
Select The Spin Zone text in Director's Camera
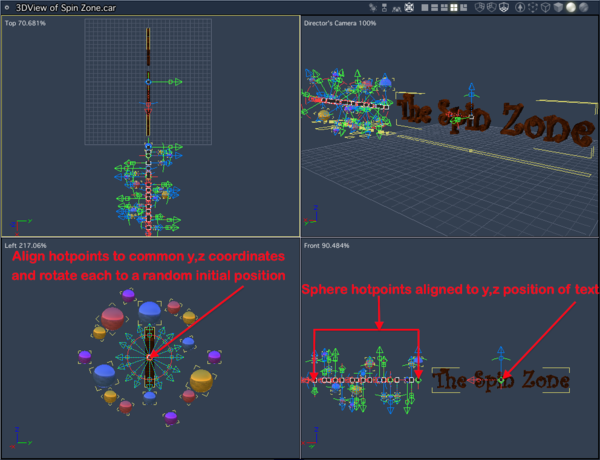coord(496,120)
